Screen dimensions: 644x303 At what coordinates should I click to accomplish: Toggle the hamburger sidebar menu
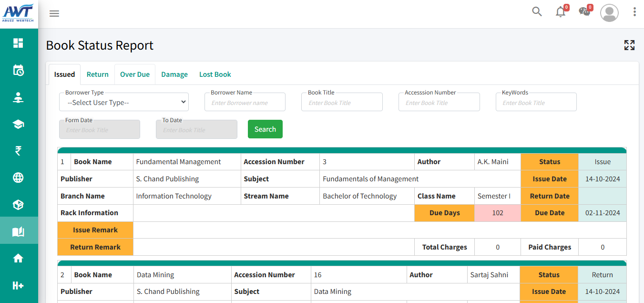pos(54,13)
